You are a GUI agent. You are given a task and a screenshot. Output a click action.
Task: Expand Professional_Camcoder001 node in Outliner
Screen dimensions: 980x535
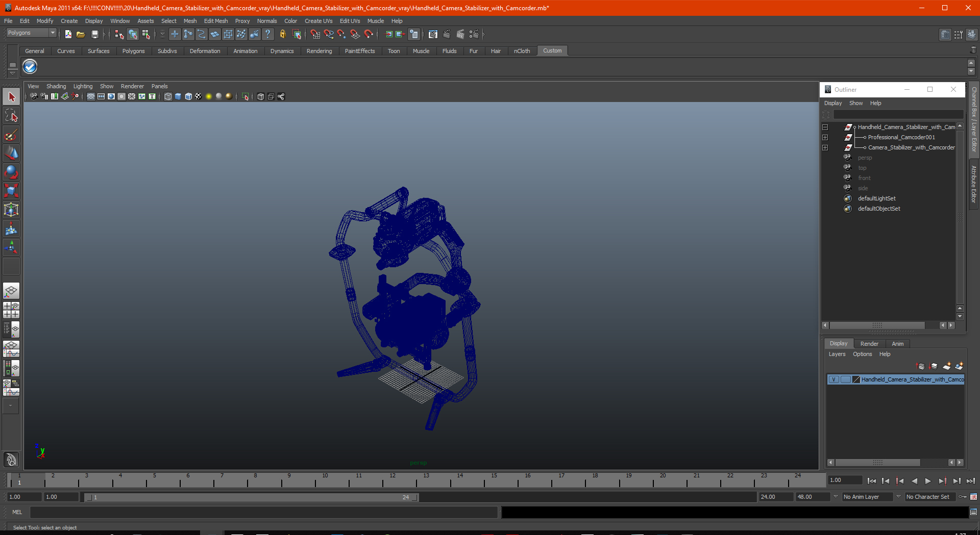pyautogui.click(x=825, y=138)
